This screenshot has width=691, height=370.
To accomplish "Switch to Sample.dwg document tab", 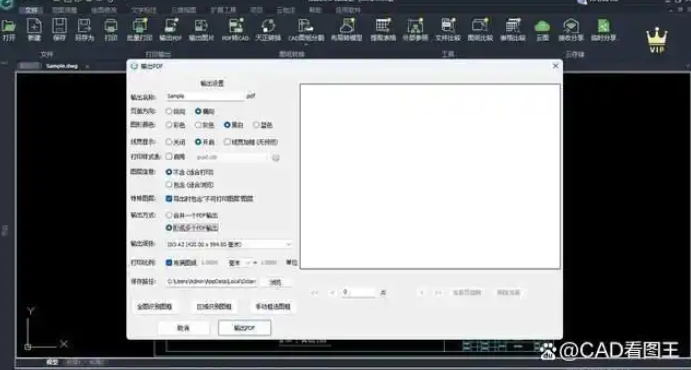I will [61, 66].
